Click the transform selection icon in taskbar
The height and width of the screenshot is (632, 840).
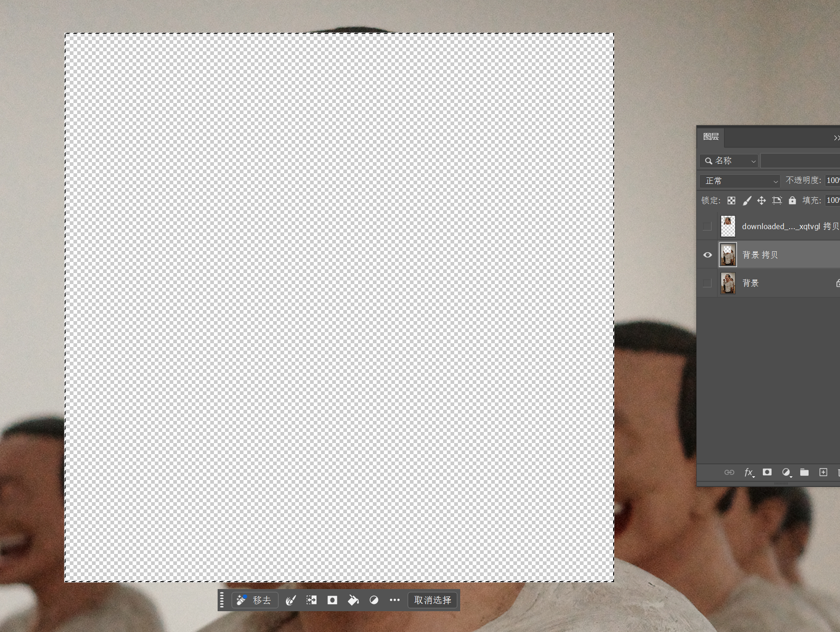point(311,600)
